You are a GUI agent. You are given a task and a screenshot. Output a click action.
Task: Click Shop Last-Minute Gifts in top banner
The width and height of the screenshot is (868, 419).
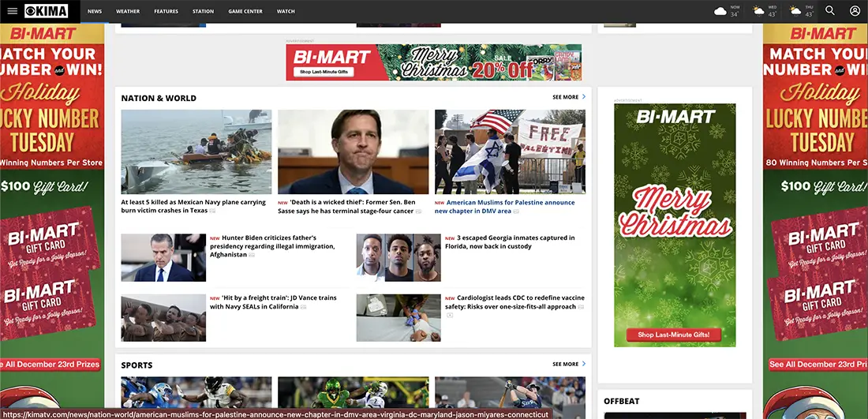click(x=324, y=72)
